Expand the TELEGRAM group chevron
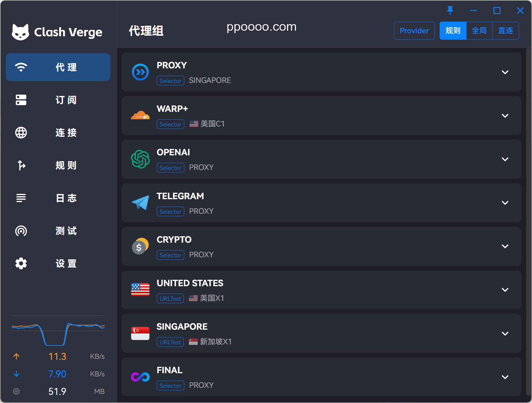Viewport: 532px width, 403px height. 505,203
